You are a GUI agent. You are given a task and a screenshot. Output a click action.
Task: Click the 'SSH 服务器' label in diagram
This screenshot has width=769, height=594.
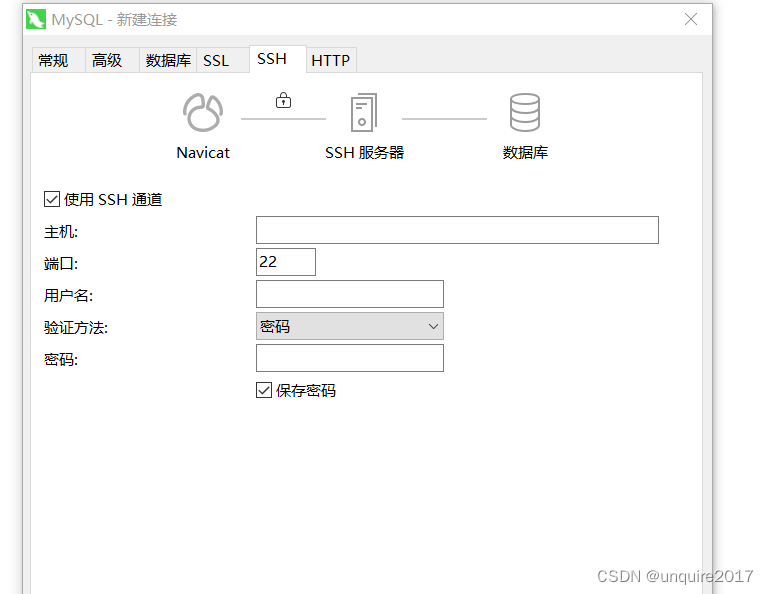click(x=364, y=153)
